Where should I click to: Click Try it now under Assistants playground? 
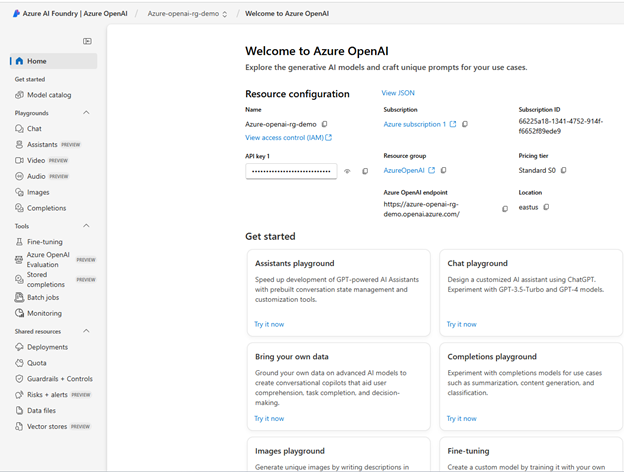tap(269, 324)
